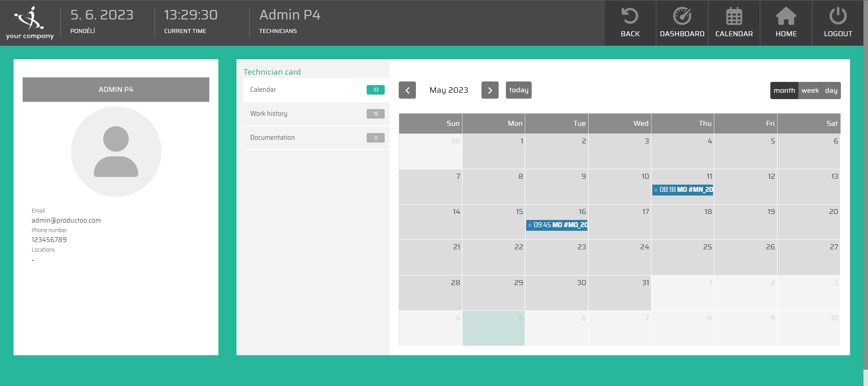Select the Calendar tab in Technician card

[x=316, y=90]
